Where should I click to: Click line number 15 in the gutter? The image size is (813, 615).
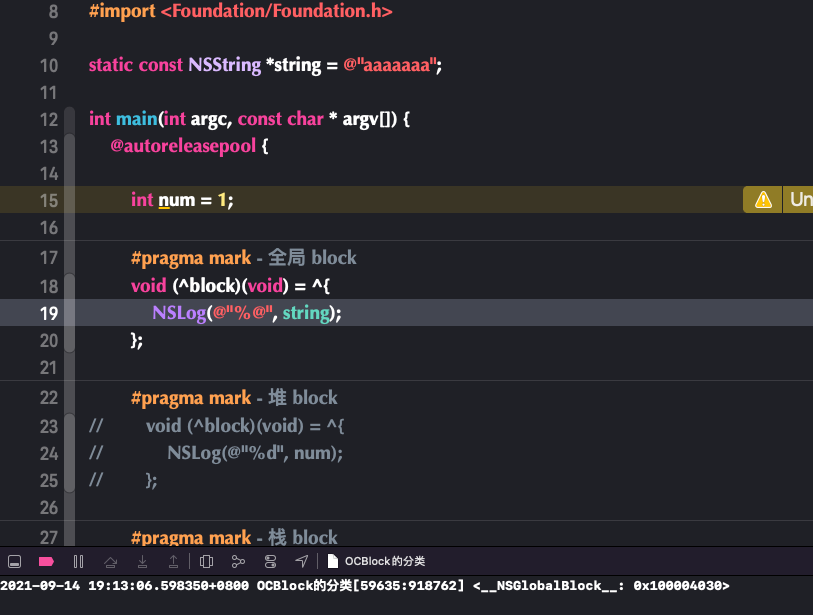[49, 200]
